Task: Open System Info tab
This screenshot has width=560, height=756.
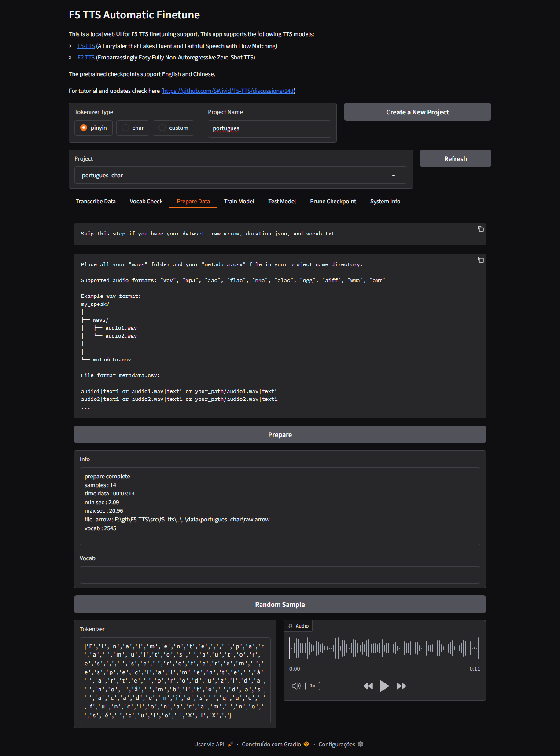Action: pos(385,201)
